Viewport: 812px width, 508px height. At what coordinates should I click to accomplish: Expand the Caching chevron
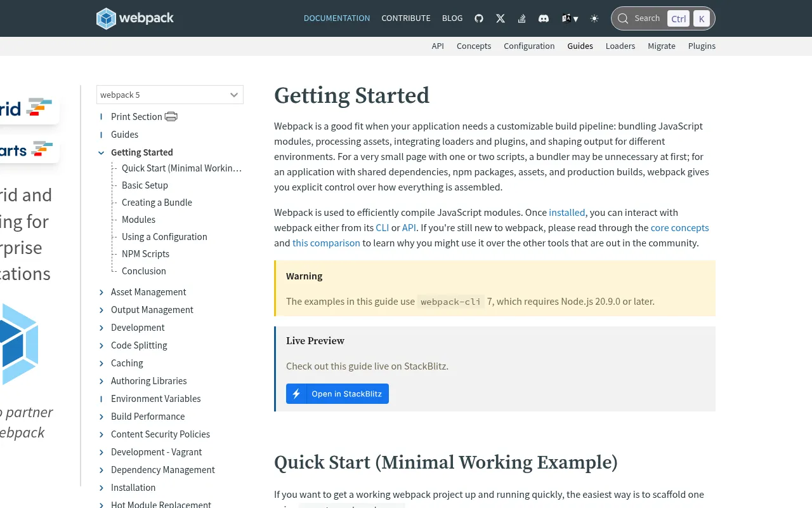101,363
